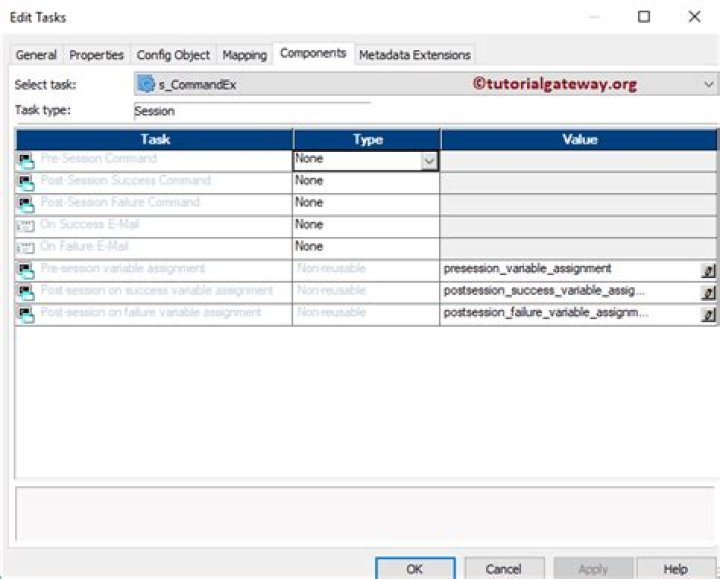This screenshot has width=720, height=579.
Task: Switch to the Mapping tab
Action: point(244,55)
